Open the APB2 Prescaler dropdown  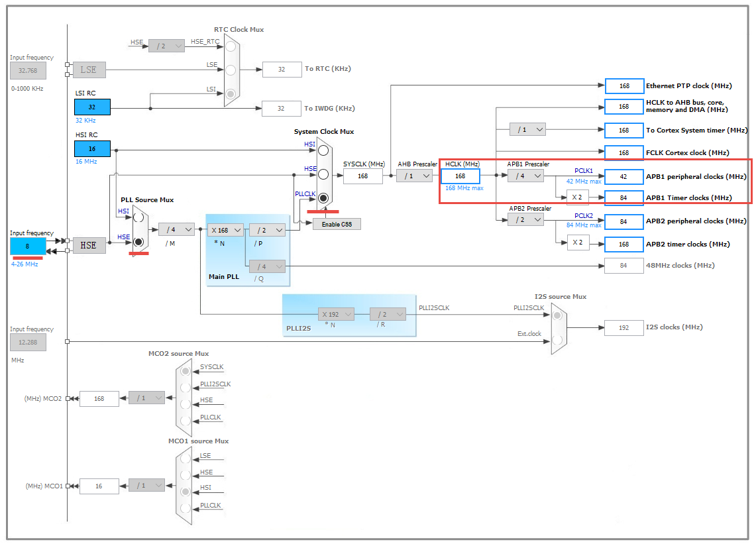525,219
